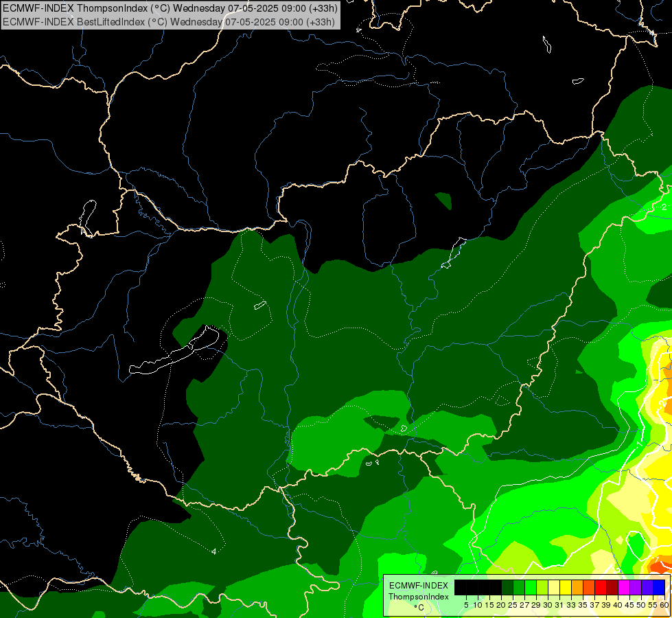
Task: Select the purple legend swatch for 45–50
Action: pyautogui.click(x=636, y=587)
